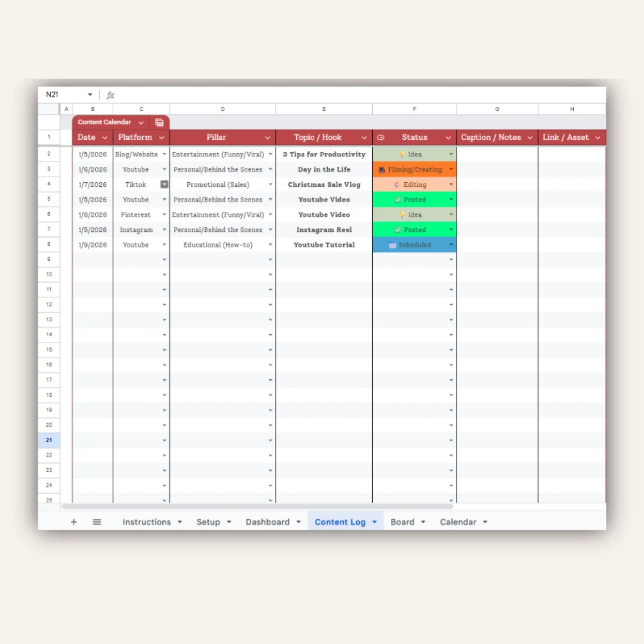
Task: Select row 21 by its row header
Action: coord(49,440)
